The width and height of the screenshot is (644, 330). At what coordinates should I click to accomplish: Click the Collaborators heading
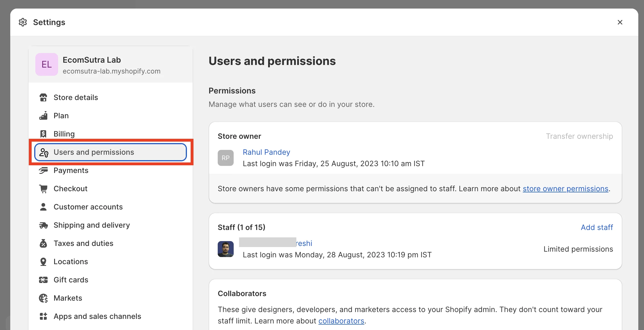(242, 294)
